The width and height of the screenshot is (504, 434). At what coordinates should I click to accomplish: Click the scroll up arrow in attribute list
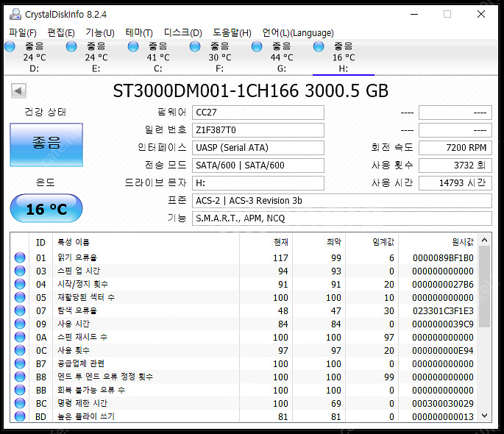(485, 241)
